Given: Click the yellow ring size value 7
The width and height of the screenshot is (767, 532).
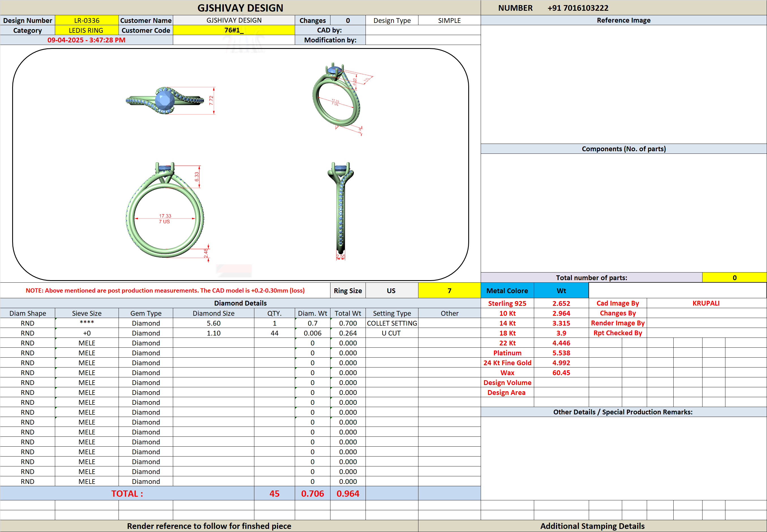Looking at the screenshot, I should (449, 291).
